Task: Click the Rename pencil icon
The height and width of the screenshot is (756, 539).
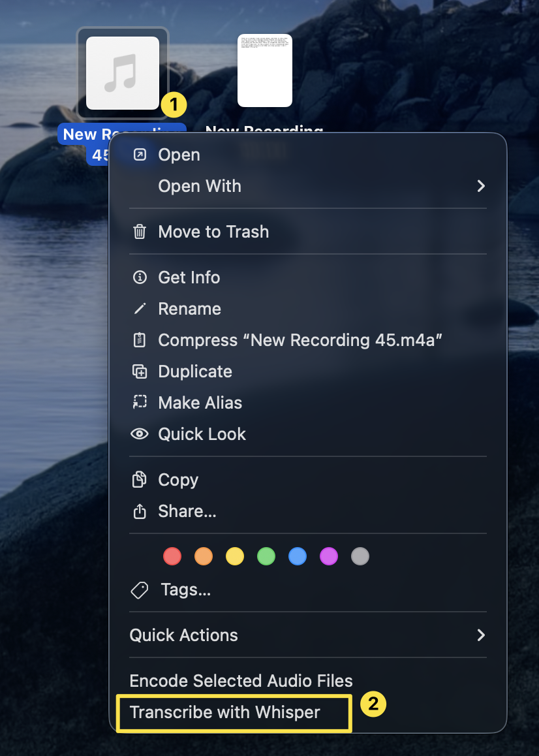Action: click(x=140, y=309)
